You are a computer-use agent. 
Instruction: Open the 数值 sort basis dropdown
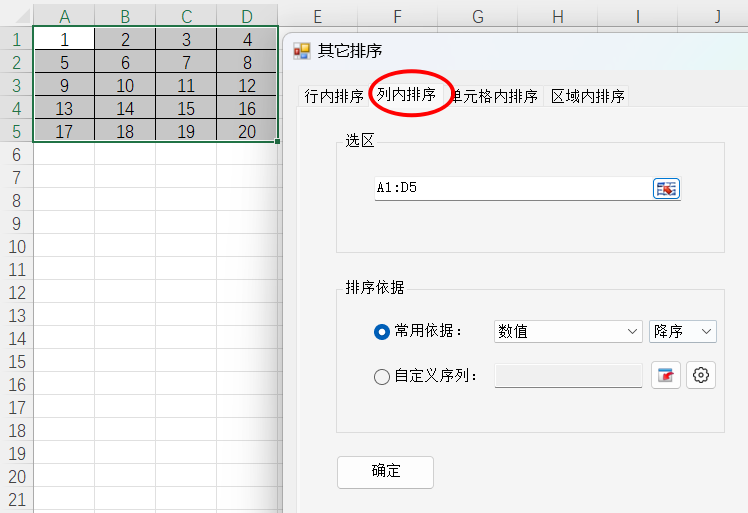tap(568, 332)
